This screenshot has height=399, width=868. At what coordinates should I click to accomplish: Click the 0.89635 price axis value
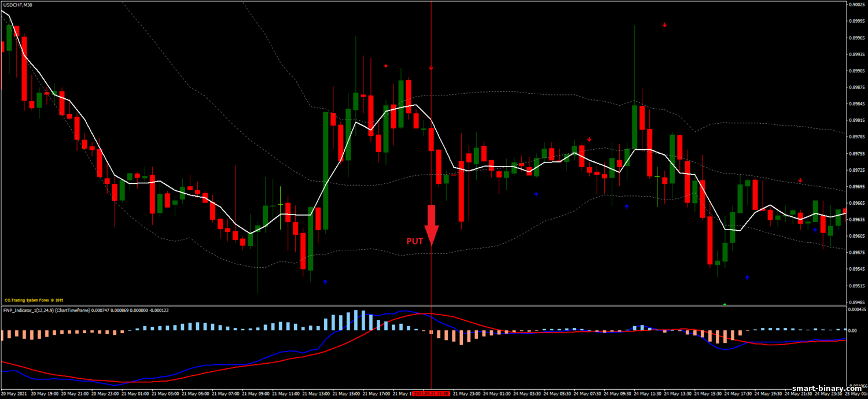(856, 220)
